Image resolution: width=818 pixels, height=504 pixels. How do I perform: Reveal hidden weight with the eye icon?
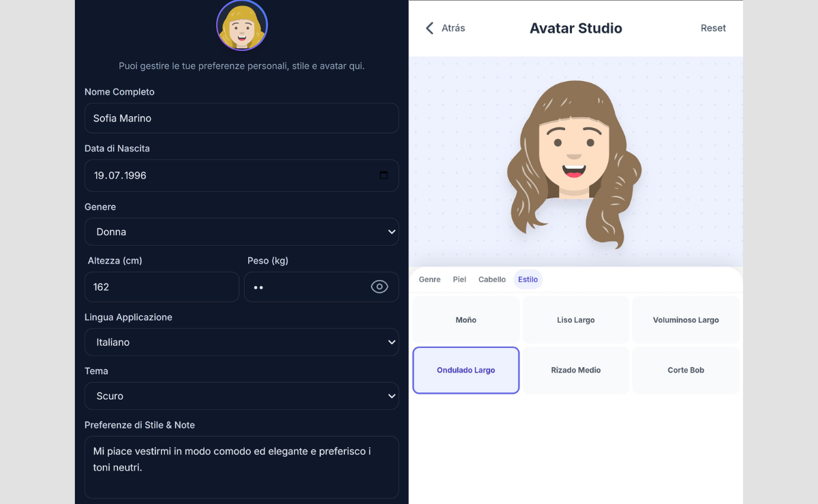(379, 287)
